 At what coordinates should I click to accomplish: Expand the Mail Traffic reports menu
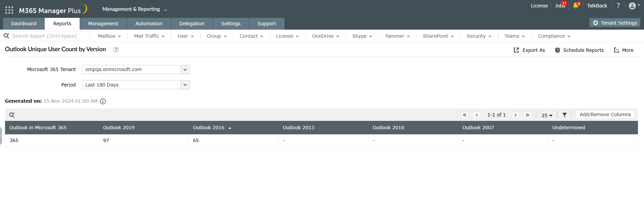[149, 36]
